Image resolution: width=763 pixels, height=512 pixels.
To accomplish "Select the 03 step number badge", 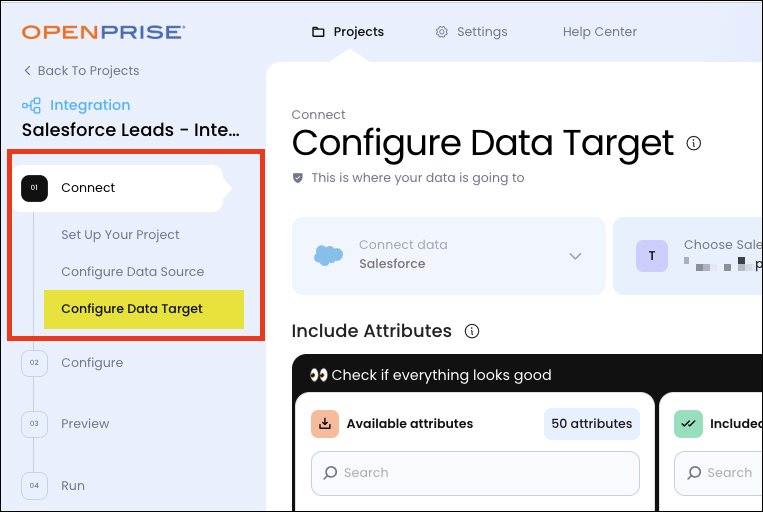I will 35,424.
